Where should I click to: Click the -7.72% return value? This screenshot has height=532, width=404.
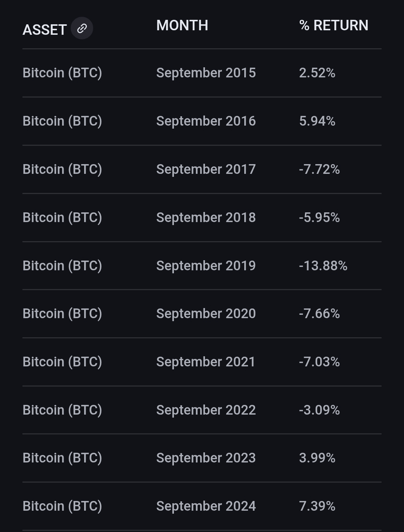(x=319, y=169)
